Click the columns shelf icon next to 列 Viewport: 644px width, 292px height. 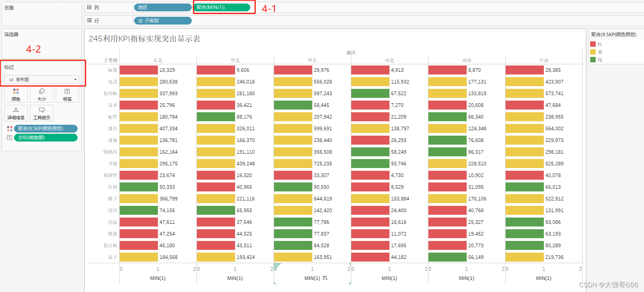pos(89,7)
